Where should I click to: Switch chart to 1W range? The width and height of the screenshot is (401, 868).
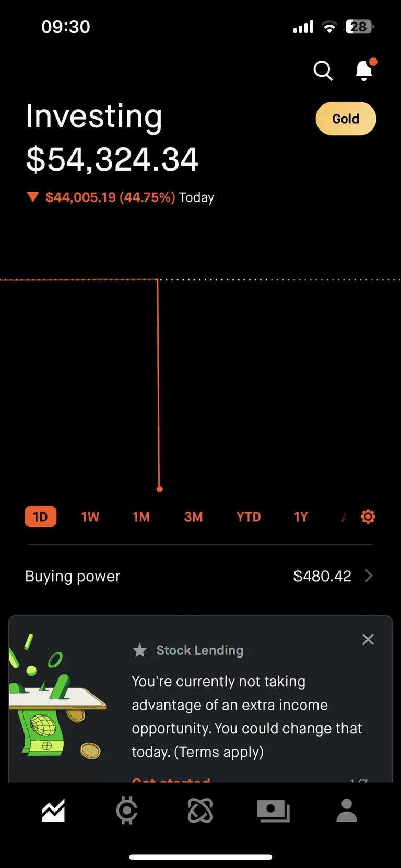point(90,517)
